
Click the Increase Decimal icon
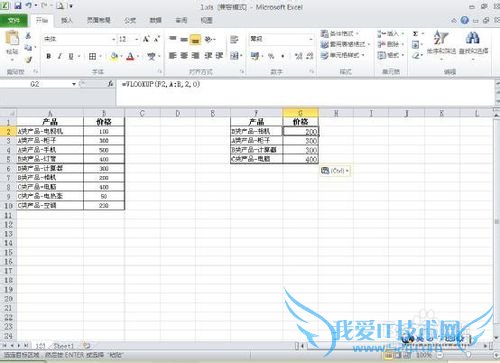click(x=299, y=56)
